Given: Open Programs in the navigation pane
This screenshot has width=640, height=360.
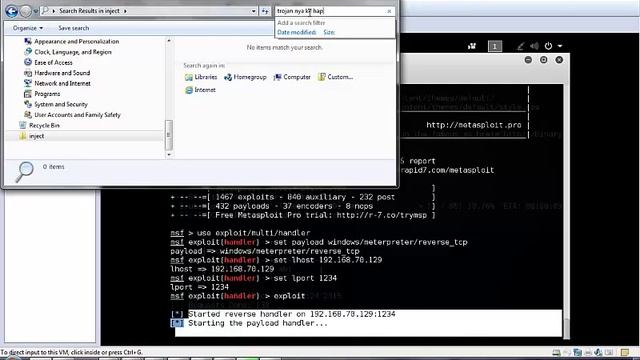Looking at the screenshot, I should pyautogui.click(x=47, y=94).
